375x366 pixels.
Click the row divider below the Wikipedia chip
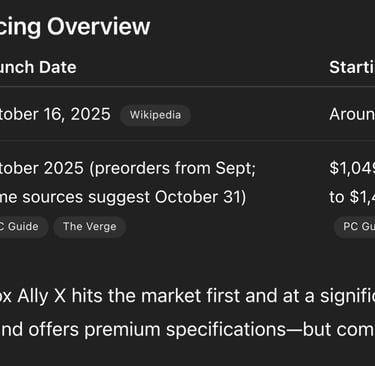click(x=187, y=141)
